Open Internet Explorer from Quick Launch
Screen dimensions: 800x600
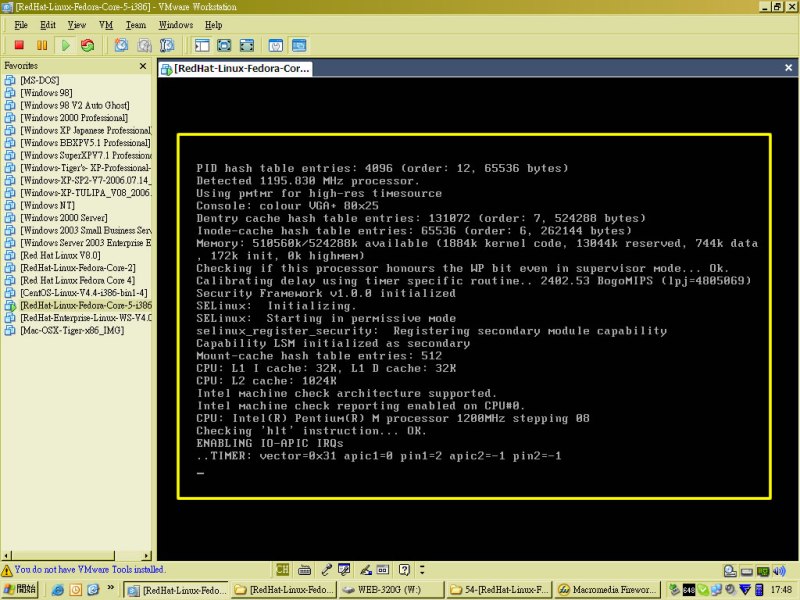[x=58, y=590]
